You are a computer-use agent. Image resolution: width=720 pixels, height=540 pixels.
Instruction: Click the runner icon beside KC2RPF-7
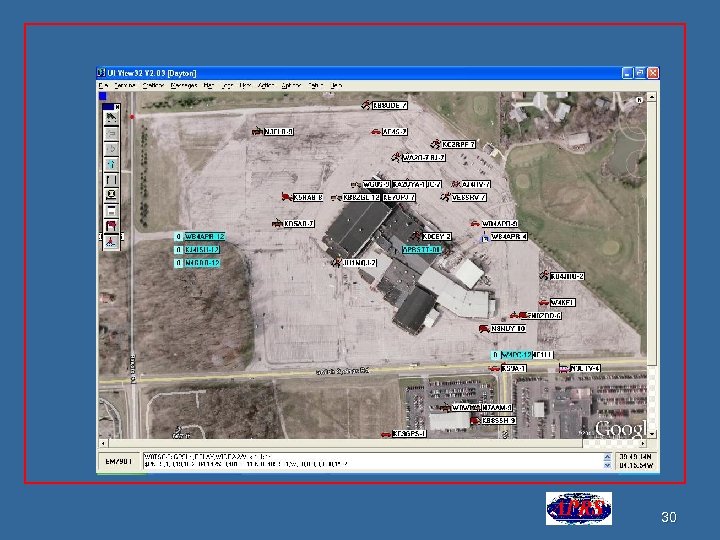[435, 144]
